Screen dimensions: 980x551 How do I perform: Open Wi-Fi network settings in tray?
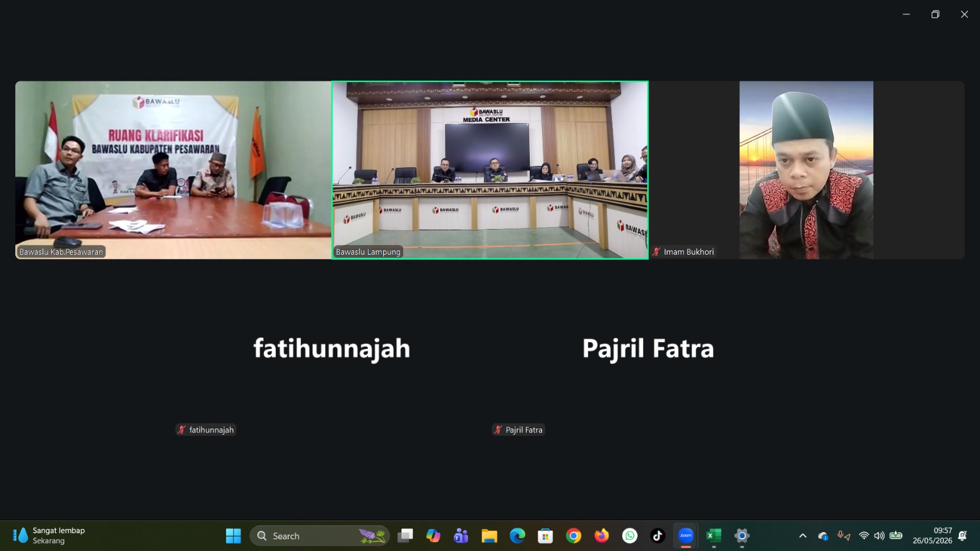pyautogui.click(x=864, y=536)
